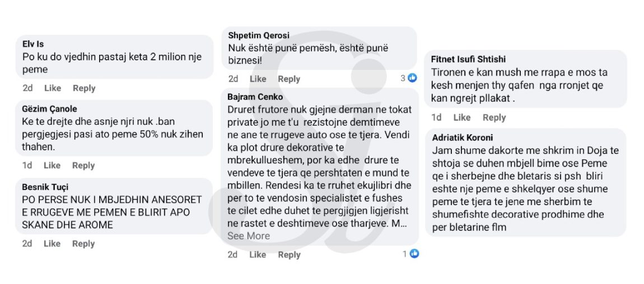Like Elv Is's comment

click(x=53, y=88)
